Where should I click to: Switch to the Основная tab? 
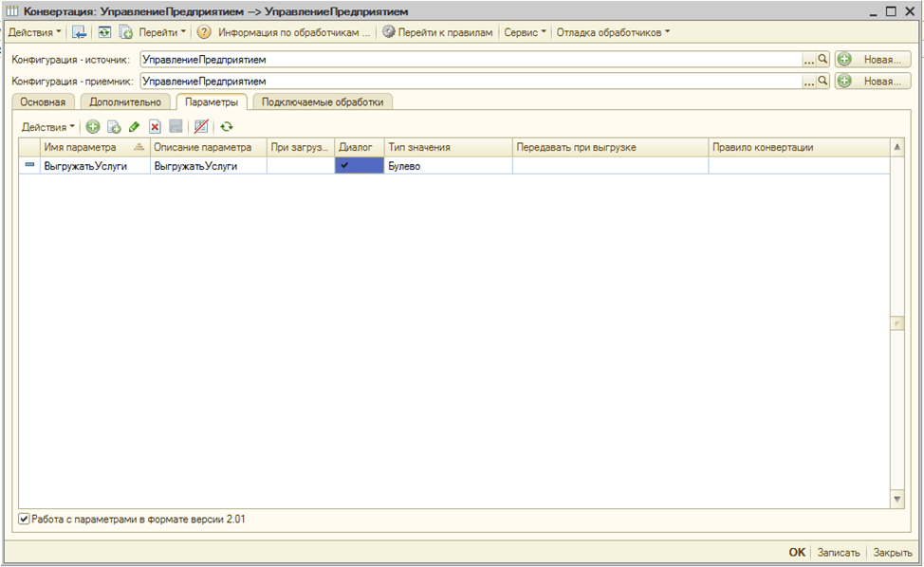tap(44, 102)
